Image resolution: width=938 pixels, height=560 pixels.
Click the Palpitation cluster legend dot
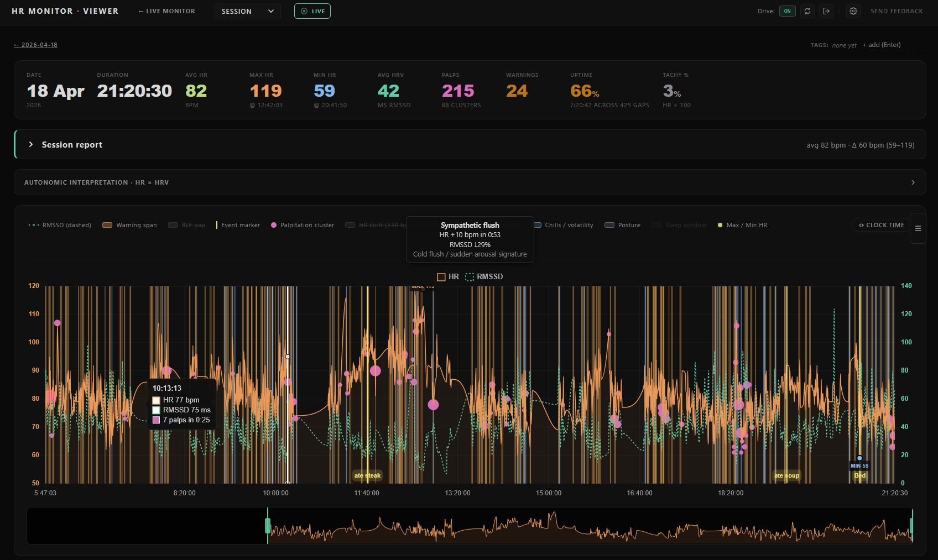coord(273,225)
